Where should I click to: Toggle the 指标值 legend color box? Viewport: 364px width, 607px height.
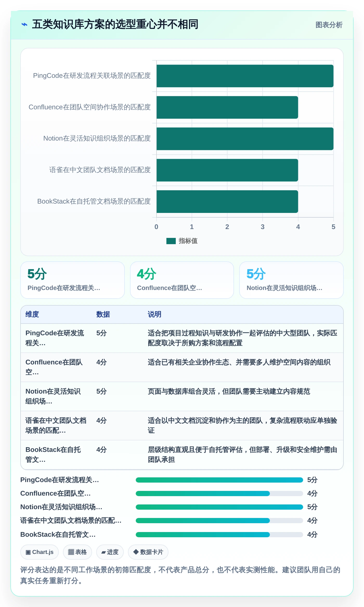click(x=171, y=241)
